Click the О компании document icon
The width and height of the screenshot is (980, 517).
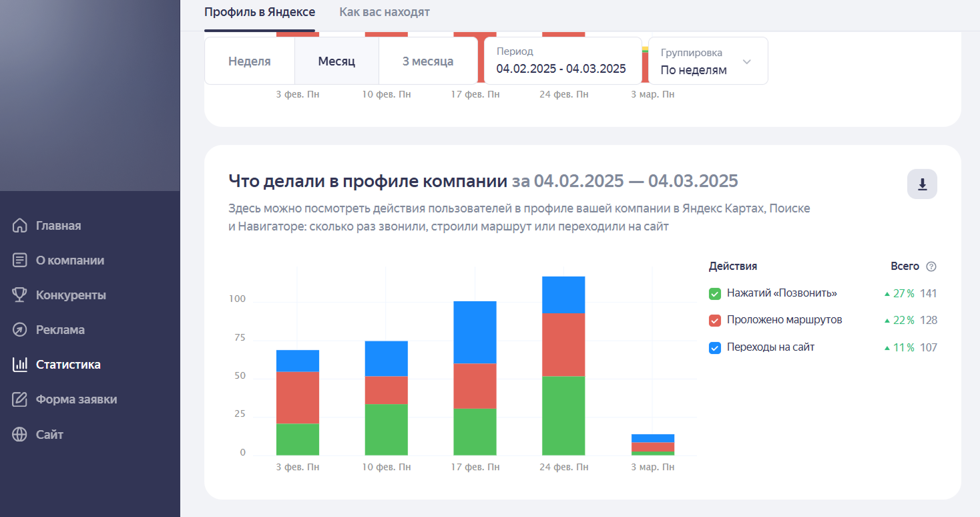tap(20, 261)
